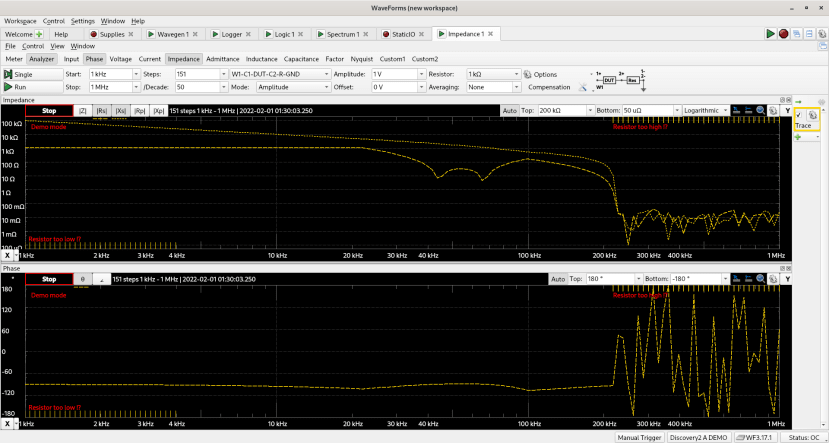Click the green plus icon next to Welcome
This screenshot has width=829, height=443.
click(39, 34)
